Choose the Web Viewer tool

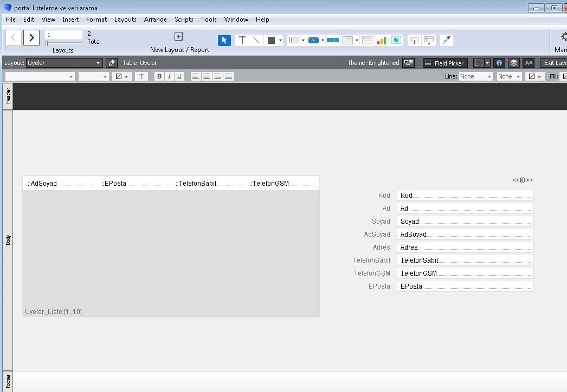[x=397, y=40]
